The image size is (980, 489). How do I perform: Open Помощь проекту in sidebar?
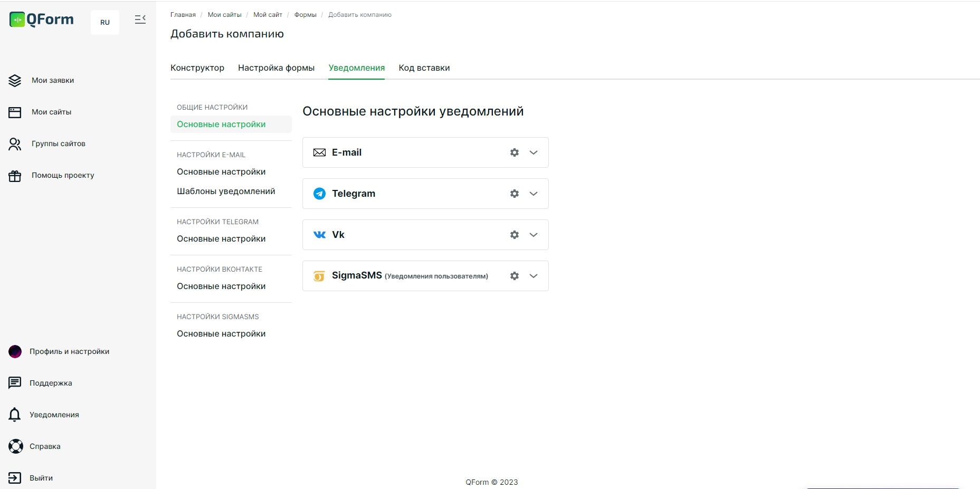[x=63, y=175]
